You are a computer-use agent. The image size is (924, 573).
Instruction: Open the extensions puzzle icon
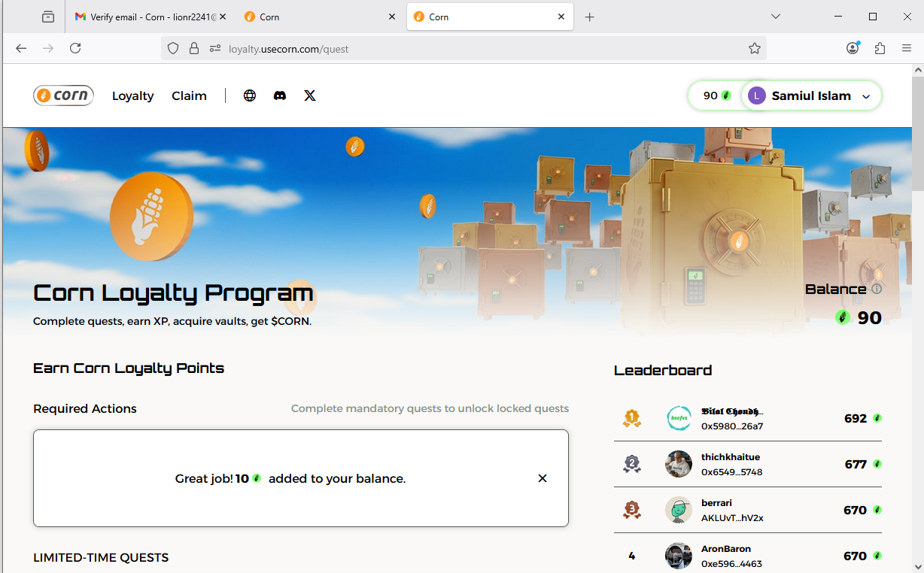(x=880, y=48)
